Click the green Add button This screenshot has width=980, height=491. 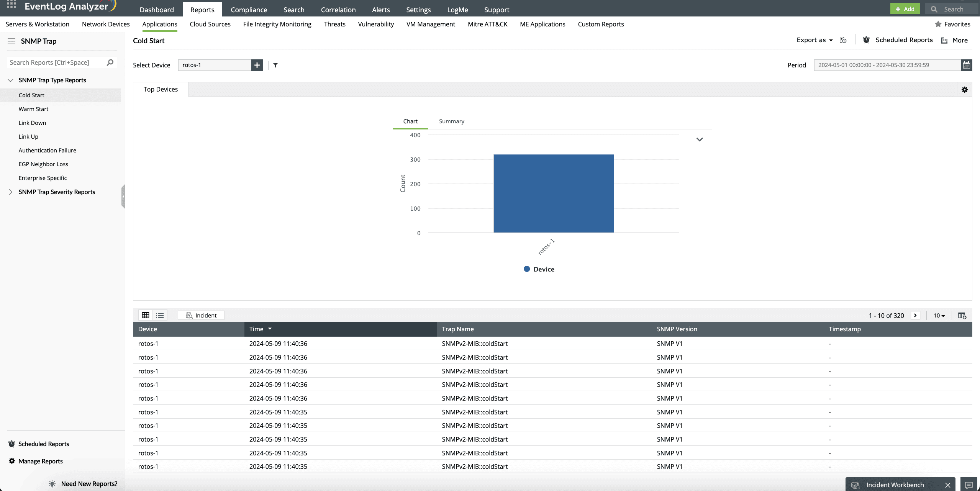[905, 9]
